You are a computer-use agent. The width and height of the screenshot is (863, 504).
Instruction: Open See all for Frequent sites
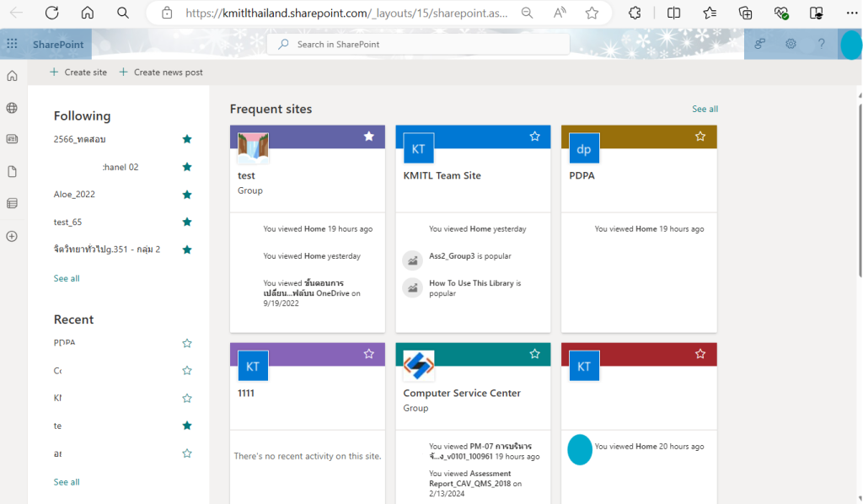(705, 109)
